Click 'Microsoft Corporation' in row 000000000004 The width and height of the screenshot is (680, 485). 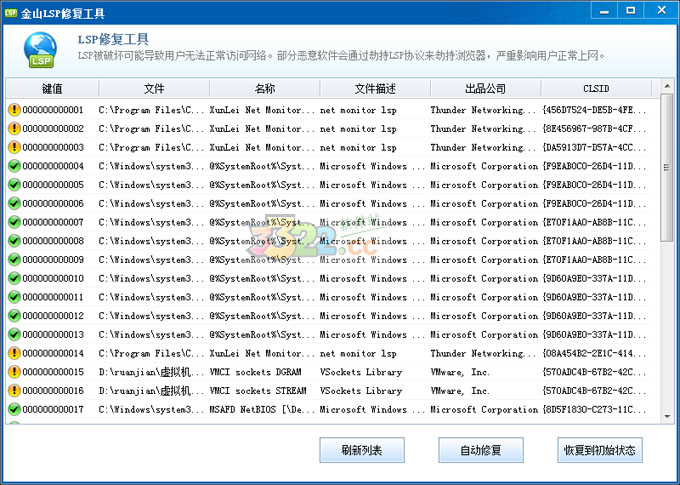[x=484, y=166]
